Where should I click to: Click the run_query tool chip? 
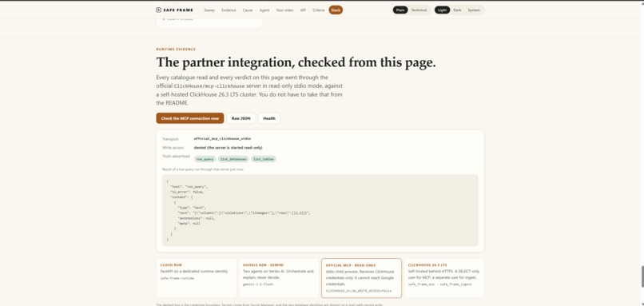[205, 159]
